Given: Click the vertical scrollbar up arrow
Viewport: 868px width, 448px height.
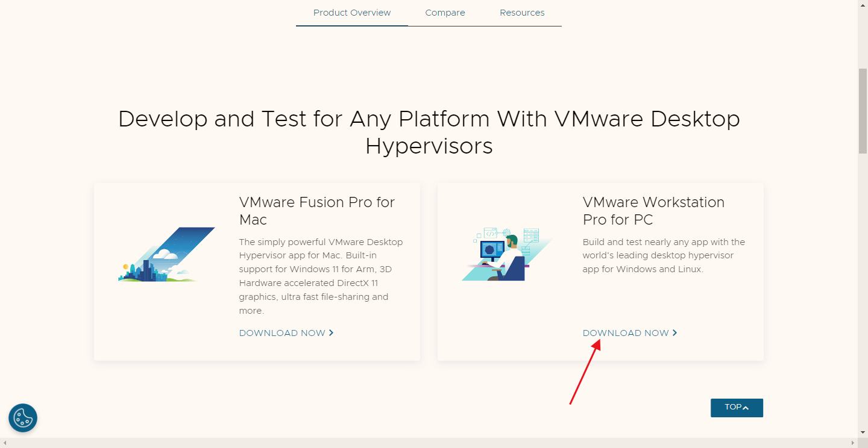Looking at the screenshot, I should 863,5.
